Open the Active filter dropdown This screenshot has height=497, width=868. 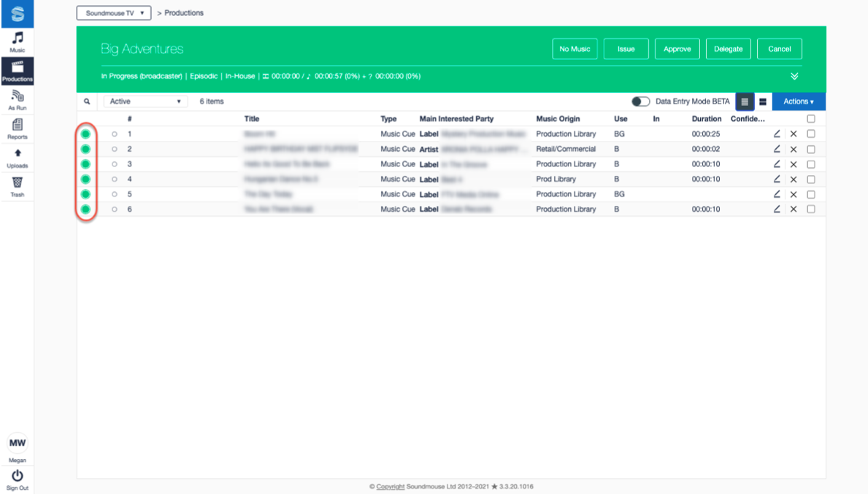(145, 101)
